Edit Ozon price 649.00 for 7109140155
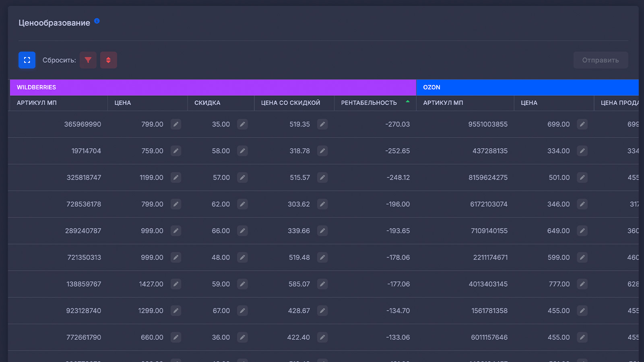644x362 pixels. 582,231
